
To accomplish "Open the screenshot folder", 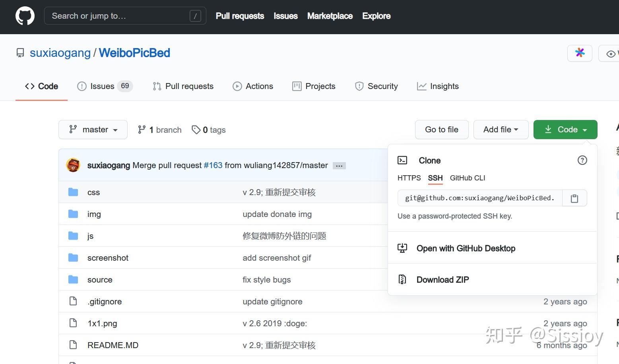I will 108,258.
